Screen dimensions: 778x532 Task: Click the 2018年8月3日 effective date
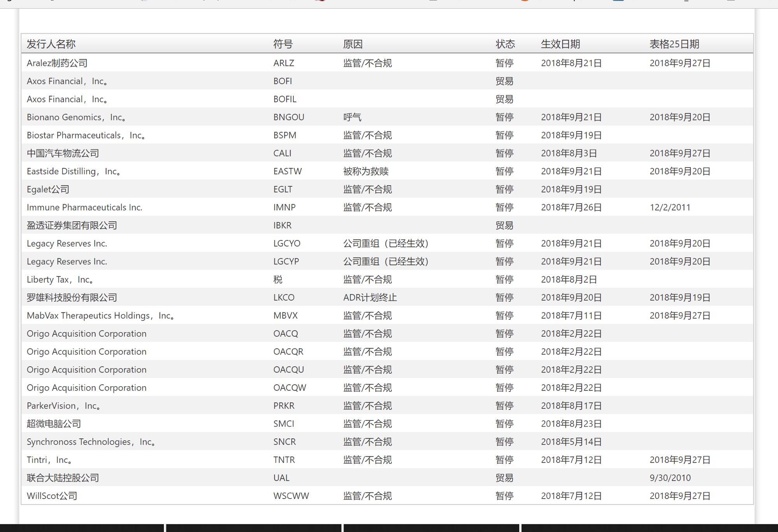tap(569, 153)
